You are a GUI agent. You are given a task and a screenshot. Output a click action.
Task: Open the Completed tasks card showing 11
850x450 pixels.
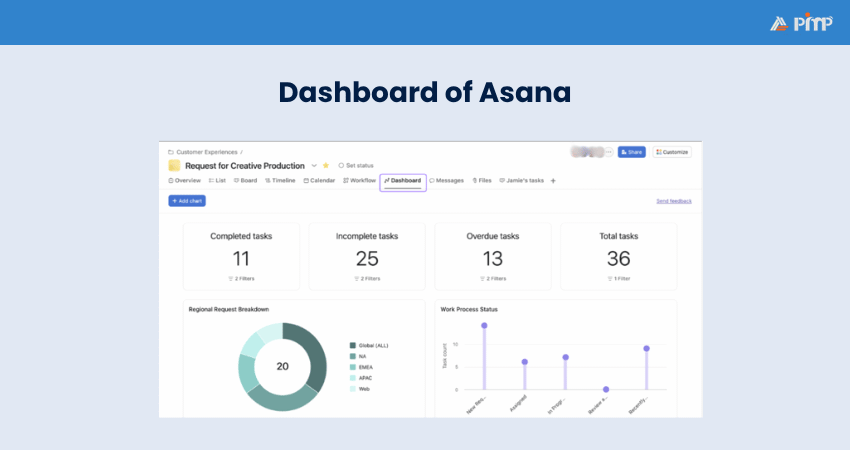241,256
